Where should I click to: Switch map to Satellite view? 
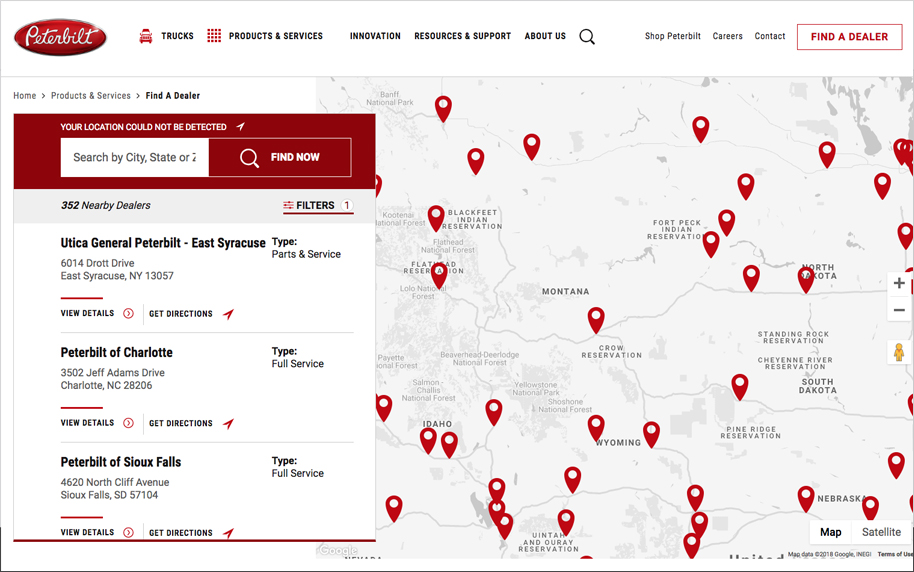click(881, 532)
